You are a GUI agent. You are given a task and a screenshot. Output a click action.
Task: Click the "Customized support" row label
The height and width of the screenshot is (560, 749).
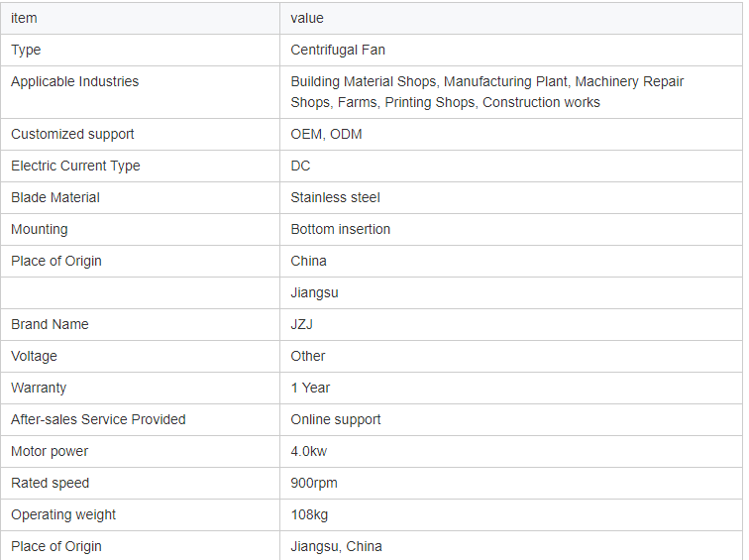[72, 134]
